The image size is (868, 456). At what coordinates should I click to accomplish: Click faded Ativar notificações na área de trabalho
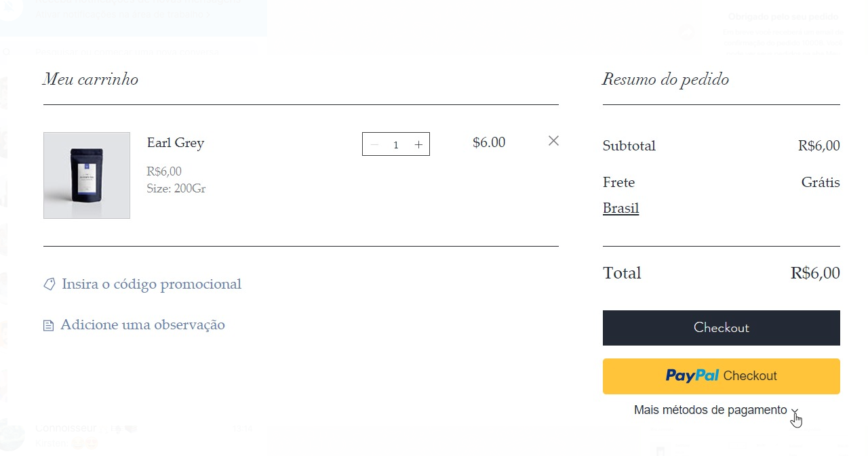click(122, 13)
